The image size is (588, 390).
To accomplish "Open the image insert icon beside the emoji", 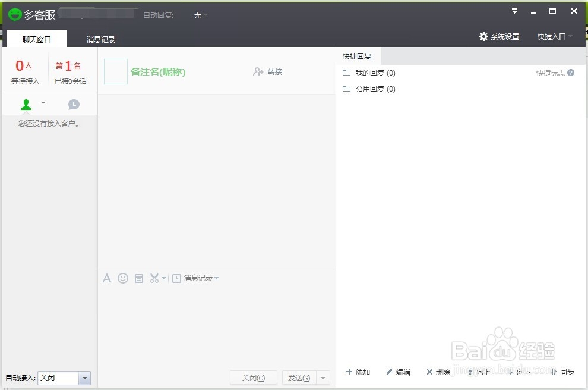I will click(x=138, y=278).
